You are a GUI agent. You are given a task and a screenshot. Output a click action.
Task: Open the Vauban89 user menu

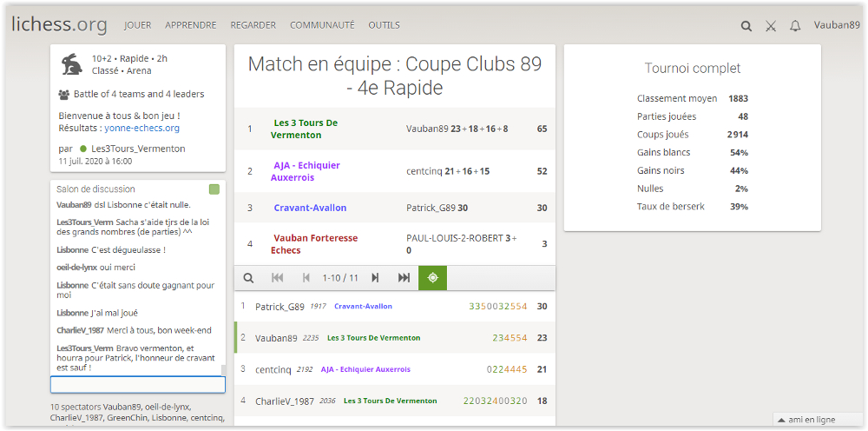click(x=837, y=25)
